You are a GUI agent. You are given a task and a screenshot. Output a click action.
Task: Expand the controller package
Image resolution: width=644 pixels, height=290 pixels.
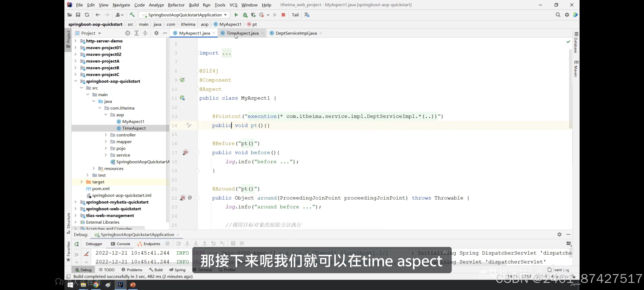[x=106, y=135]
